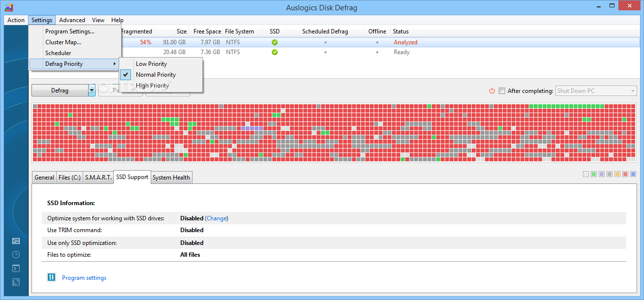644x300 pixels.
Task: Open the Action menu
Action: click(x=16, y=20)
